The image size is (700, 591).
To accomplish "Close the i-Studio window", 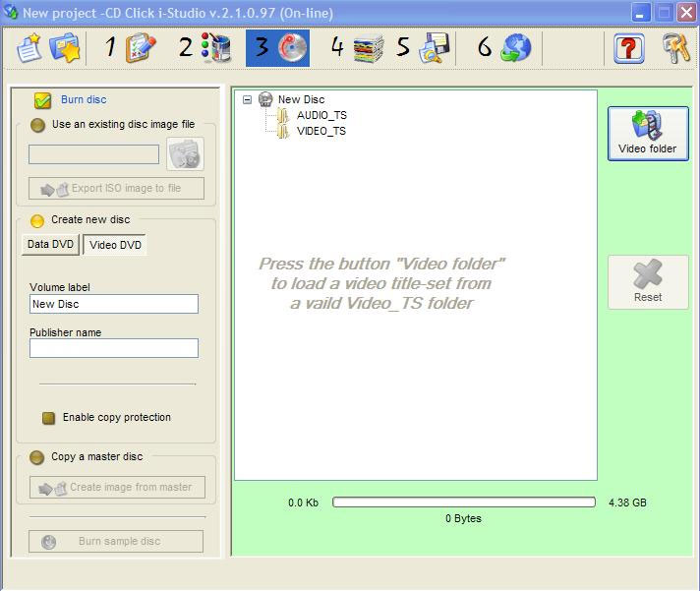I will pyautogui.click(x=686, y=13).
